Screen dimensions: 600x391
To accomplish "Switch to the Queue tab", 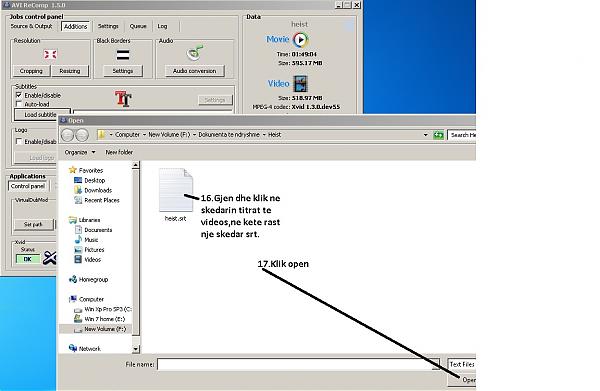I will 138,26.
